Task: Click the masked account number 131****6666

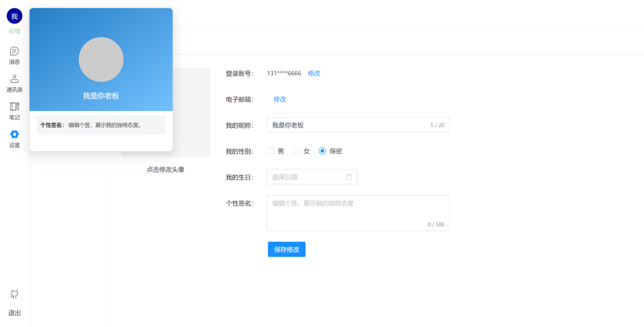Action: [284, 73]
